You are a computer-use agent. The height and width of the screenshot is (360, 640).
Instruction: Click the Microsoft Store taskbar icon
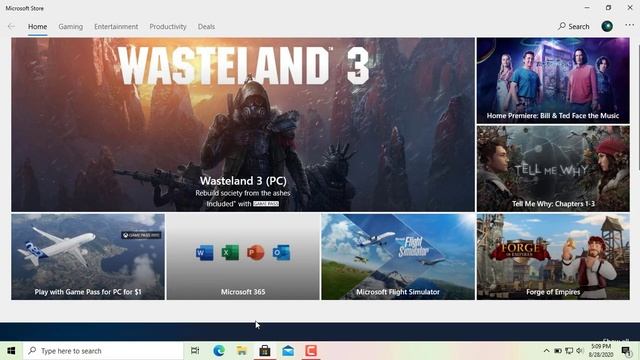(x=265, y=351)
